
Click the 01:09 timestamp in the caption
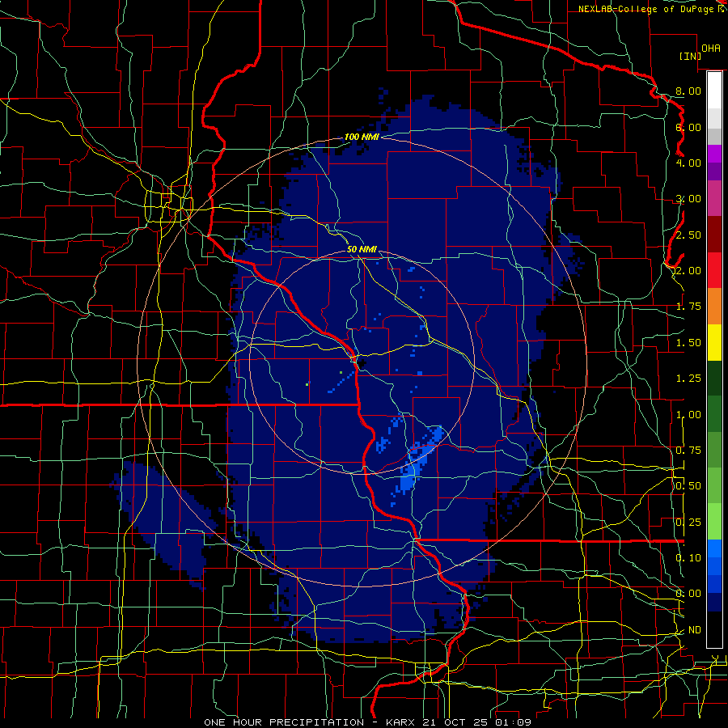click(514, 722)
